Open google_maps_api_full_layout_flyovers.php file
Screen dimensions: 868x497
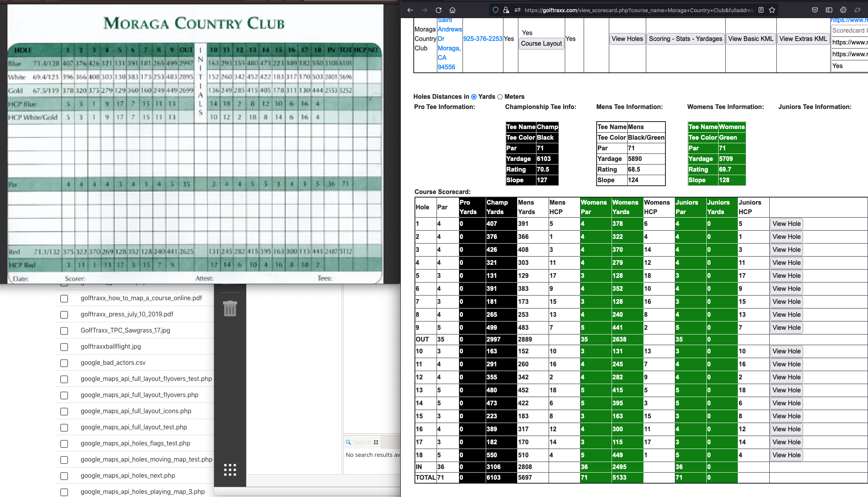[139, 395]
